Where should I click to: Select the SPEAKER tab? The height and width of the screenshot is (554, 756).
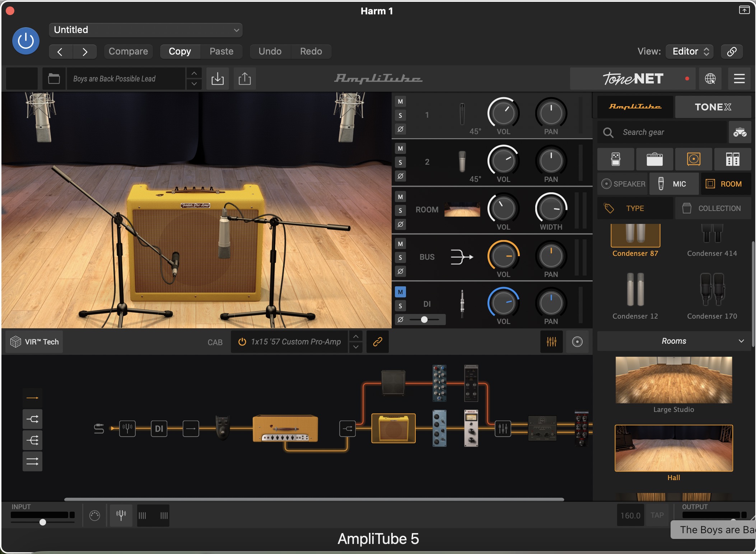pyautogui.click(x=623, y=184)
